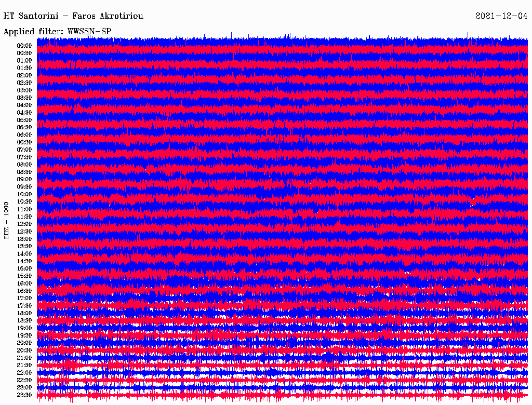The height and width of the screenshot is (405, 532).
Task: Select the 20:30 time label
Action: (x=24, y=350)
